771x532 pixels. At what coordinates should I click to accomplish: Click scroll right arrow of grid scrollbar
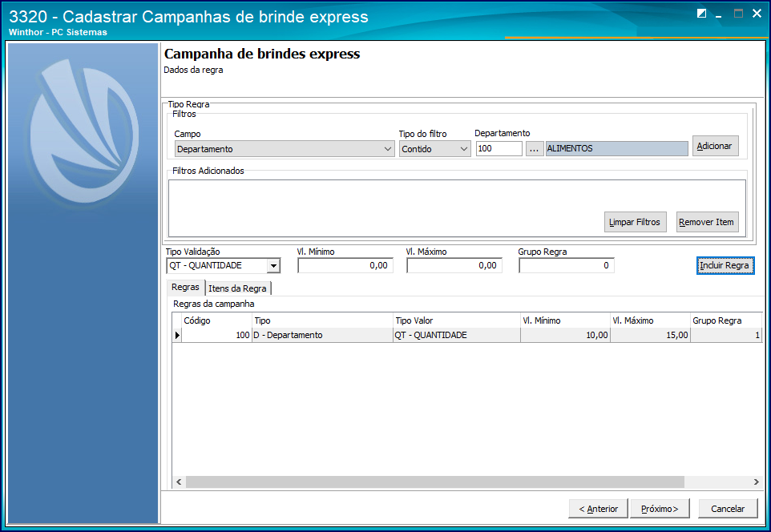[757, 482]
